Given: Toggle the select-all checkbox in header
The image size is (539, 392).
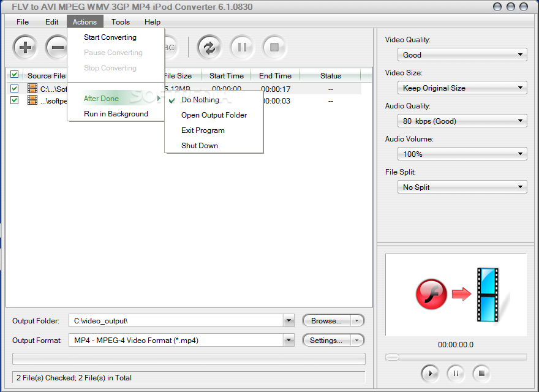Looking at the screenshot, I should pyautogui.click(x=15, y=74).
